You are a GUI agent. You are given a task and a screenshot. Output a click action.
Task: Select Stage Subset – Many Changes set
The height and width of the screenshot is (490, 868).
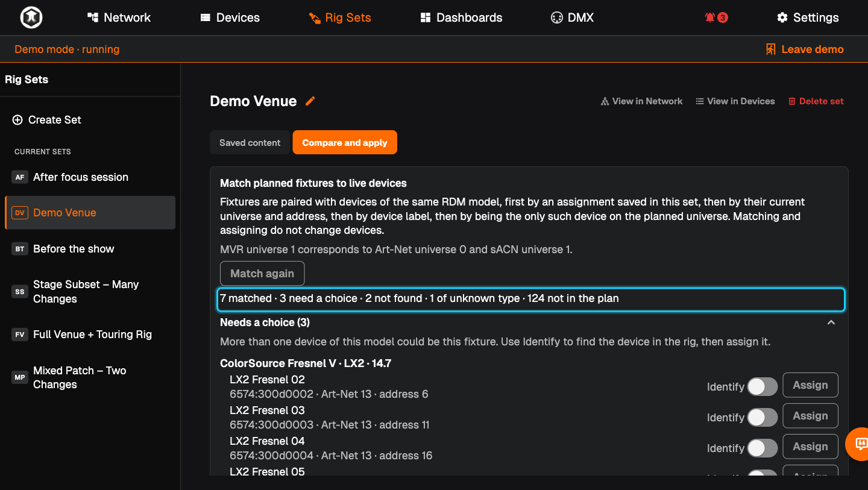pos(90,292)
